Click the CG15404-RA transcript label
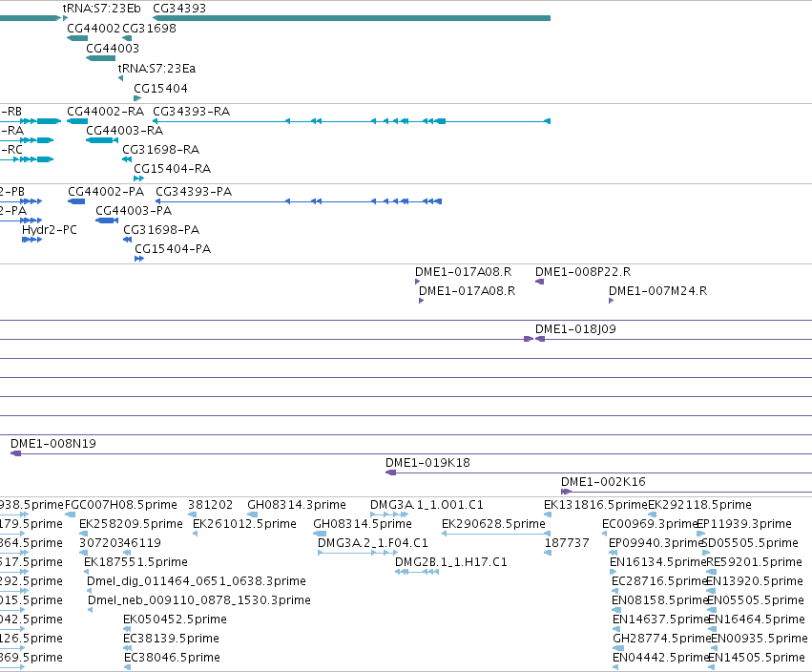Image resolution: width=812 pixels, height=672 pixels. pos(173,169)
